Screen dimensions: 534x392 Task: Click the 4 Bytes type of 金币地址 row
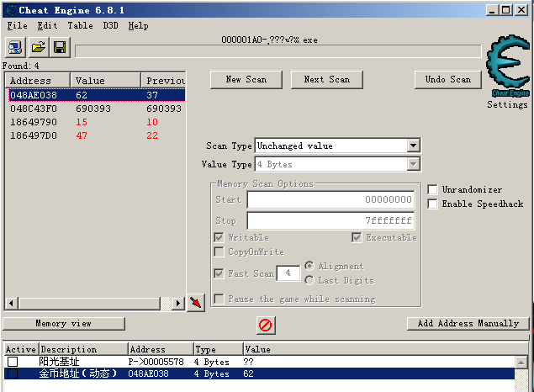[x=211, y=373]
